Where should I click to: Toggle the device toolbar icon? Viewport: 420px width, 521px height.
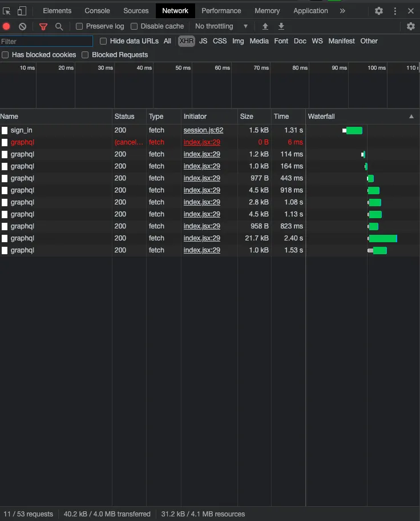coord(22,11)
